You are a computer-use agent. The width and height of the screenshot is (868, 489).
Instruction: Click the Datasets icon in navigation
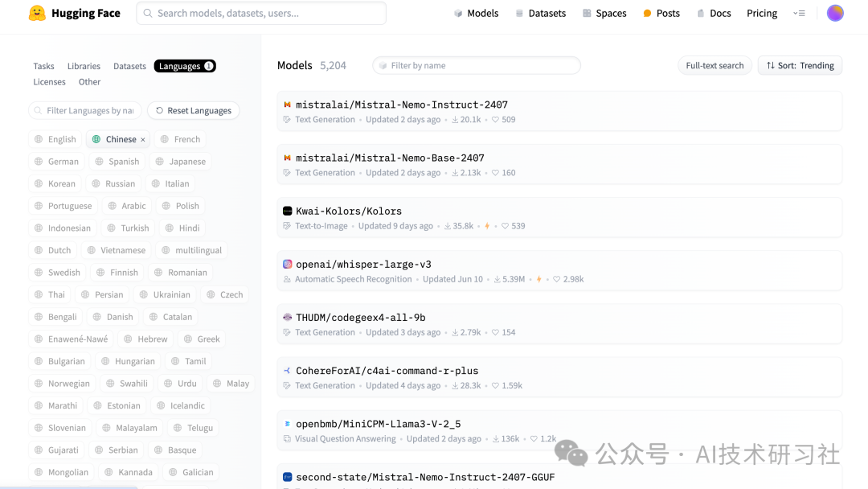pyautogui.click(x=519, y=14)
